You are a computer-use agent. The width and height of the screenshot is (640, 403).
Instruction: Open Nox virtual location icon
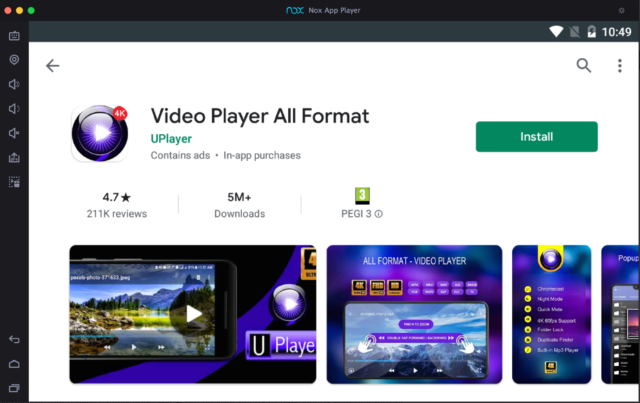(14, 60)
